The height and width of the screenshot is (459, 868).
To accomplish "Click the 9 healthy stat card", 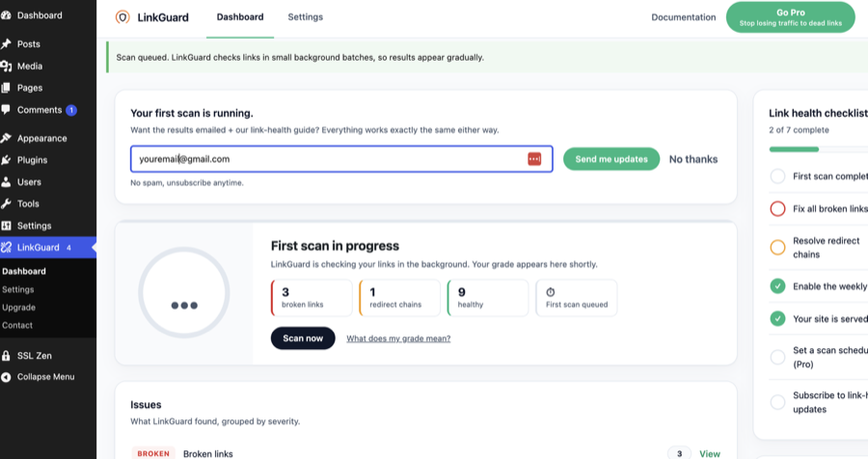I will pos(487,298).
